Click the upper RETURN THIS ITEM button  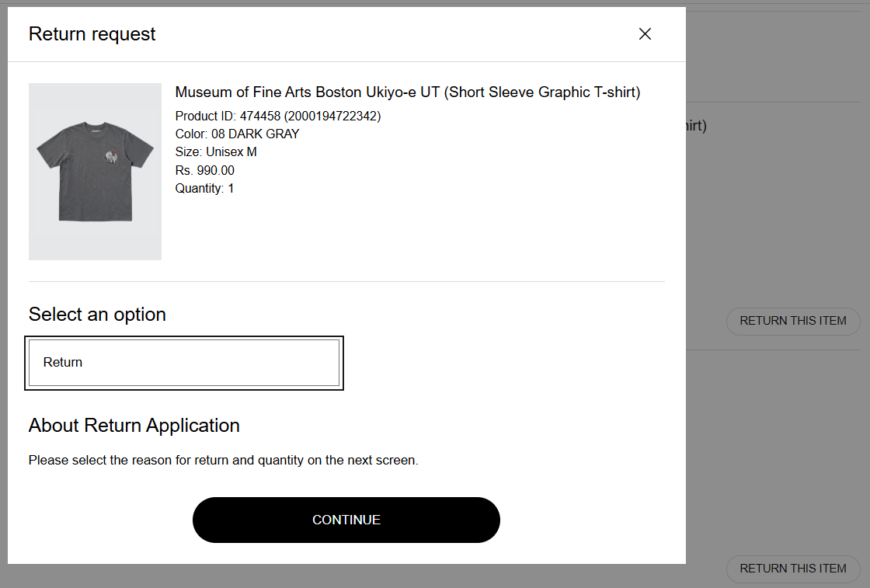793,321
